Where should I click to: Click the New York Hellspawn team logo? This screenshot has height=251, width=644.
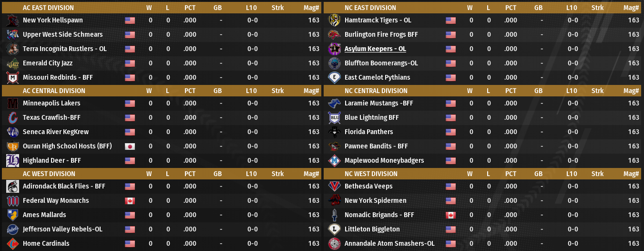tap(12, 21)
